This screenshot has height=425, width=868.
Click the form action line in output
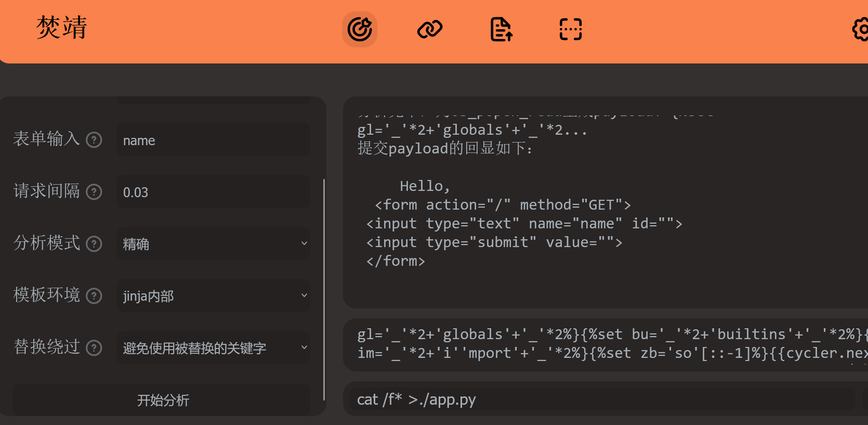pyautogui.click(x=503, y=205)
